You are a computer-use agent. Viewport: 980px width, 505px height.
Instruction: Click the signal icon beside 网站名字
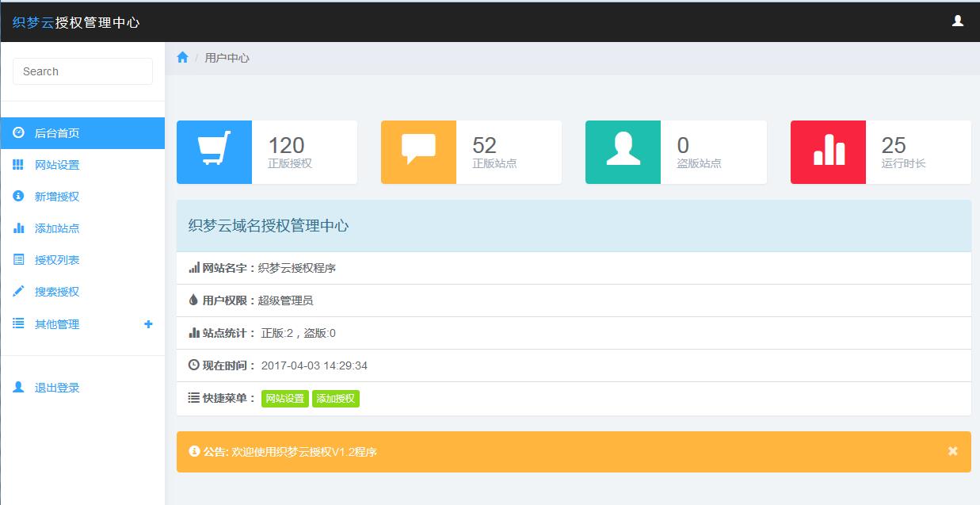(194, 268)
